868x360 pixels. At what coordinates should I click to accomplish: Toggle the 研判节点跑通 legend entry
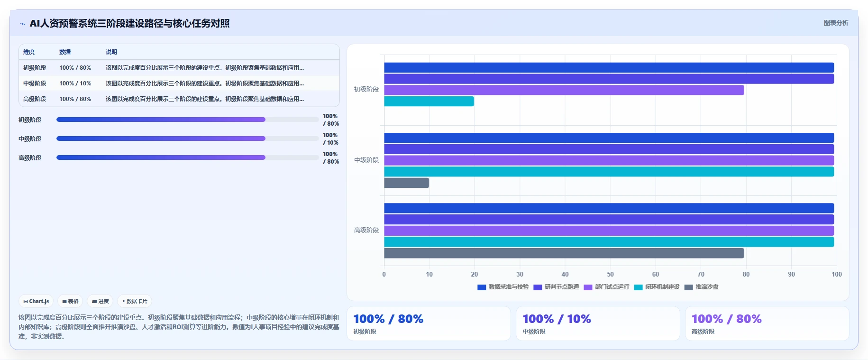tap(557, 287)
